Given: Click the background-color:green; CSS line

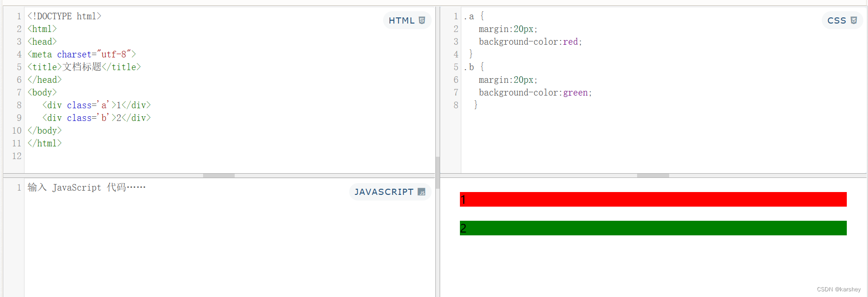Looking at the screenshot, I should (535, 92).
